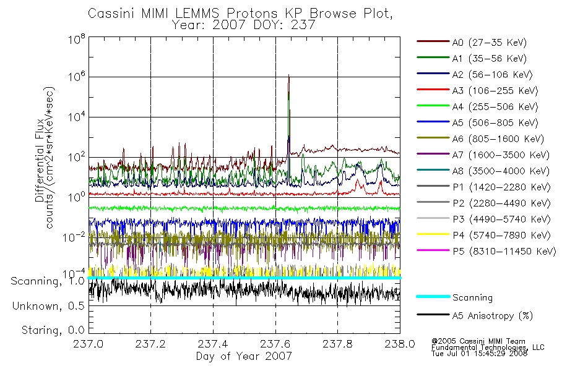Click the 237.8 x-axis tick label

(x=337, y=344)
